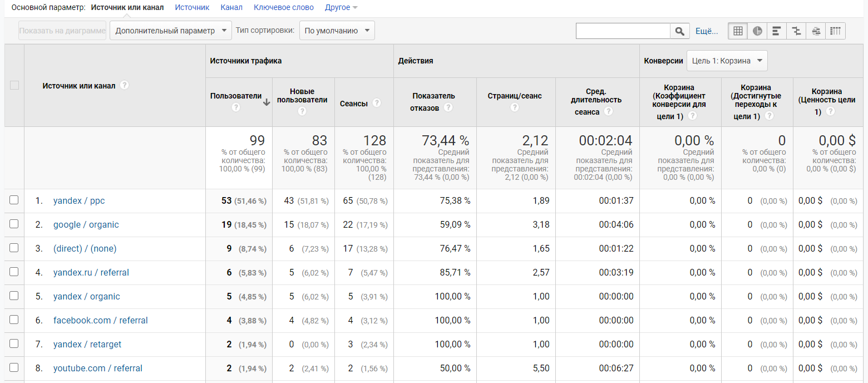Switch to the term cloud view icon
This screenshot has height=383, width=868.
tap(816, 31)
